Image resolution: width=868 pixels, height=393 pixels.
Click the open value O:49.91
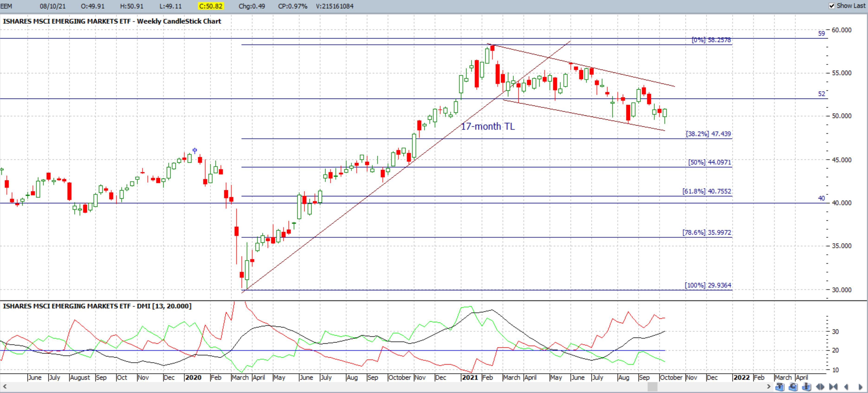[93, 6]
